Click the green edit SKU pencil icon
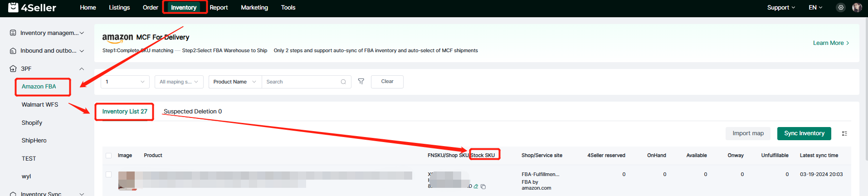Image resolution: width=868 pixels, height=196 pixels. coord(476,186)
